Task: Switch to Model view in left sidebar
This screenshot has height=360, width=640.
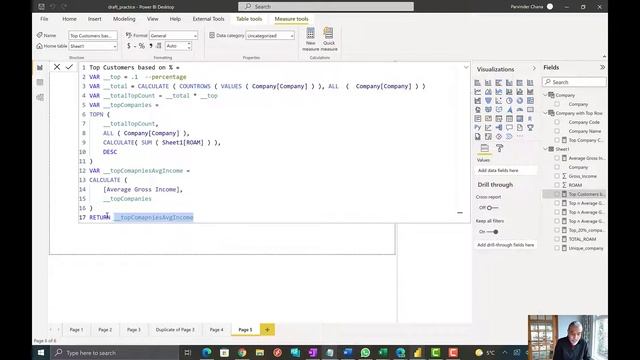Action: pos(40,97)
